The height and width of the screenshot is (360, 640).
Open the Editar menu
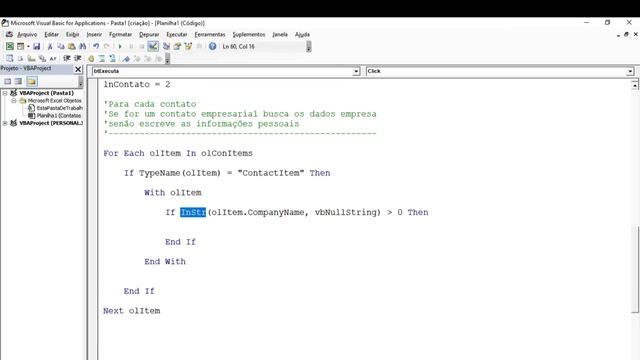click(x=51, y=35)
